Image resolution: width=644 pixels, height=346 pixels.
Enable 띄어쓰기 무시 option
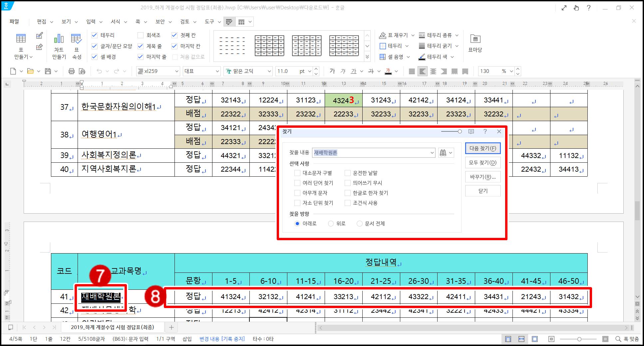(x=348, y=183)
